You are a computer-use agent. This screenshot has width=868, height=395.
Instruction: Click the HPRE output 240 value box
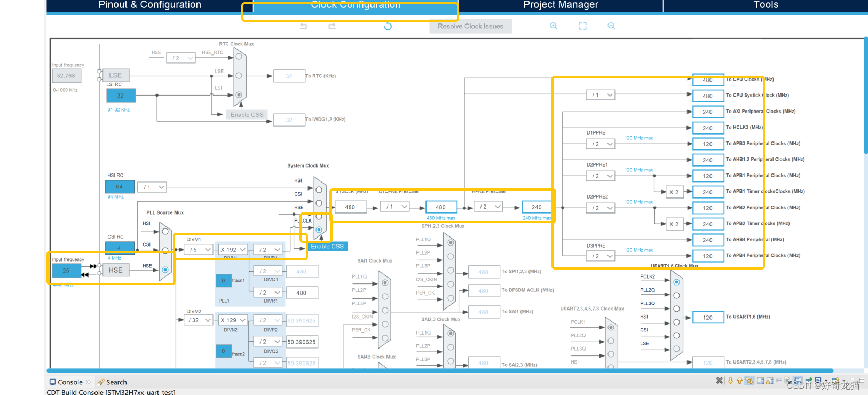point(536,207)
